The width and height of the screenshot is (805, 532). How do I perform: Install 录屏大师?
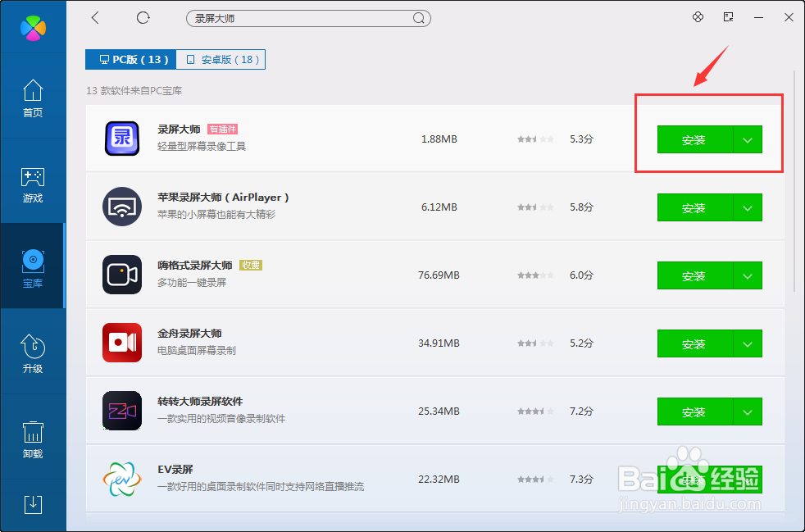pyautogui.click(x=695, y=139)
